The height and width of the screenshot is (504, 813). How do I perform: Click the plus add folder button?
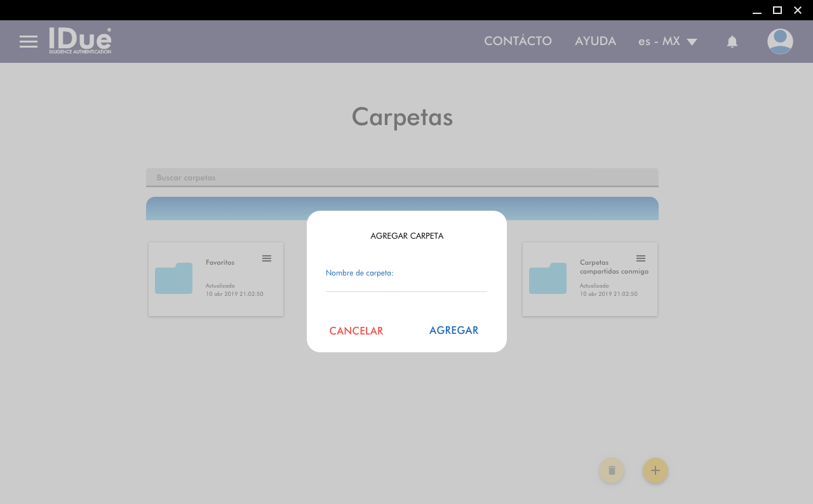coord(655,470)
